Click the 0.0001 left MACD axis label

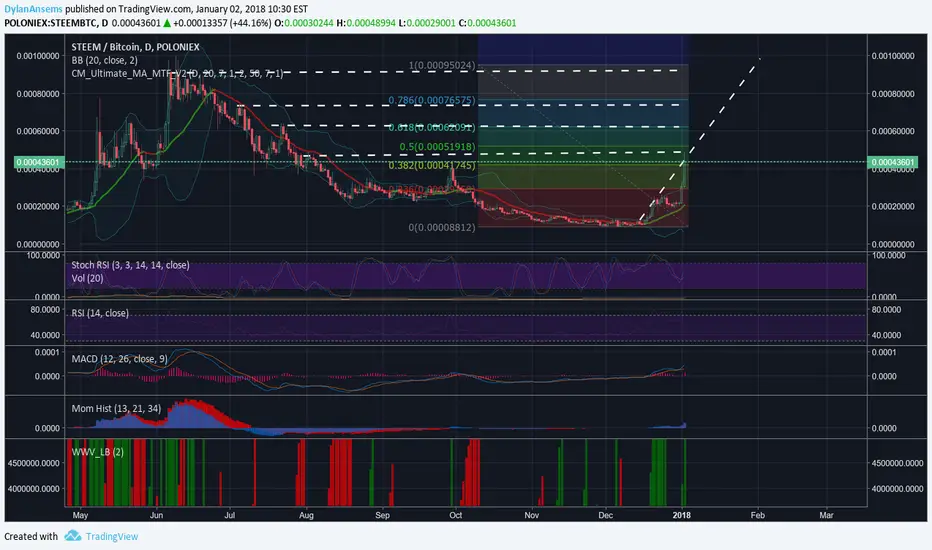[x=46, y=352]
